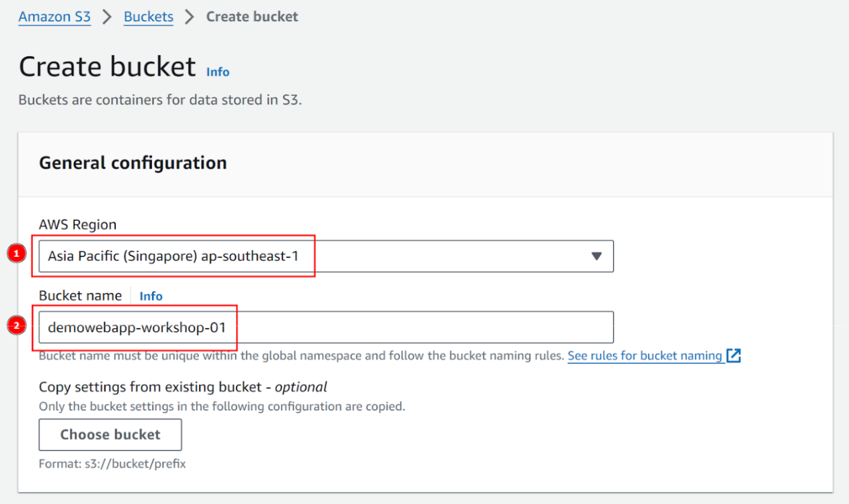Expand the AWS Region dropdown
Viewport: 849px width, 504px height.
click(326, 256)
